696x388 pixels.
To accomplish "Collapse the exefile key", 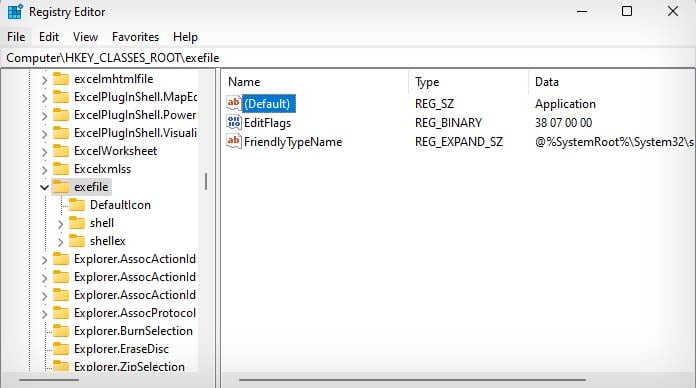I will pos(44,188).
